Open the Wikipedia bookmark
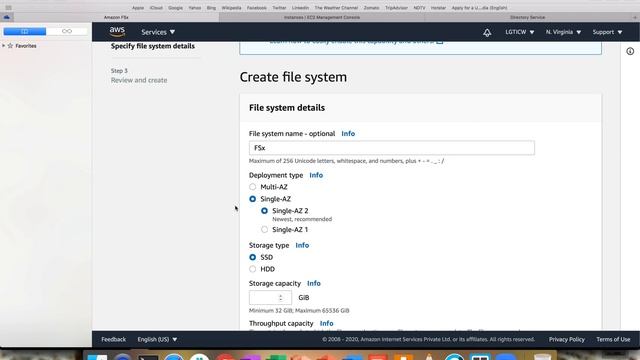The height and width of the screenshot is (360, 640). point(231,8)
